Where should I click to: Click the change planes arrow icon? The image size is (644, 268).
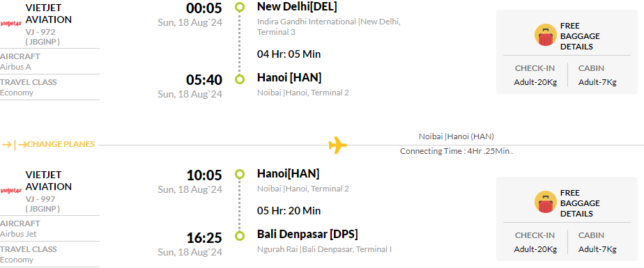[x=15, y=145]
